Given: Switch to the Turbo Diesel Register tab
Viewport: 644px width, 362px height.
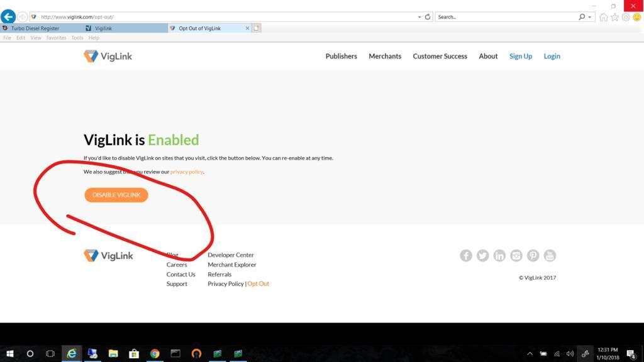Looking at the screenshot, I should 41,28.
